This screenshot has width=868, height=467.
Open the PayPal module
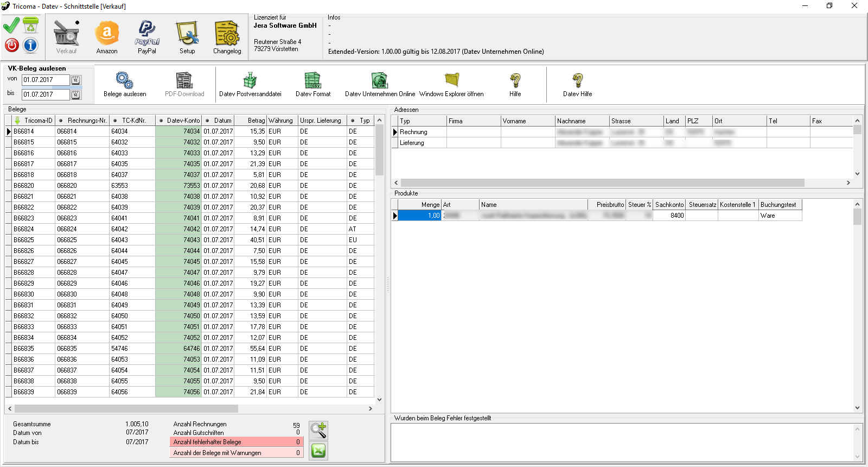146,37
